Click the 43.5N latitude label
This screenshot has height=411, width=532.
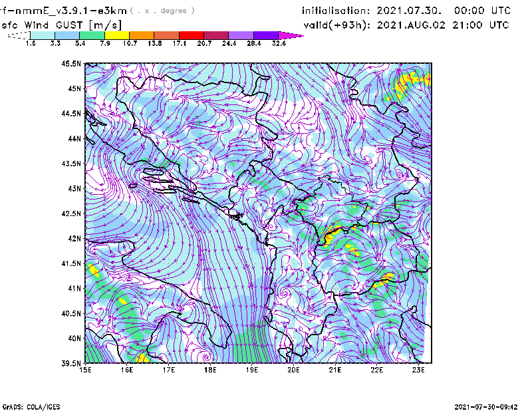coord(71,164)
